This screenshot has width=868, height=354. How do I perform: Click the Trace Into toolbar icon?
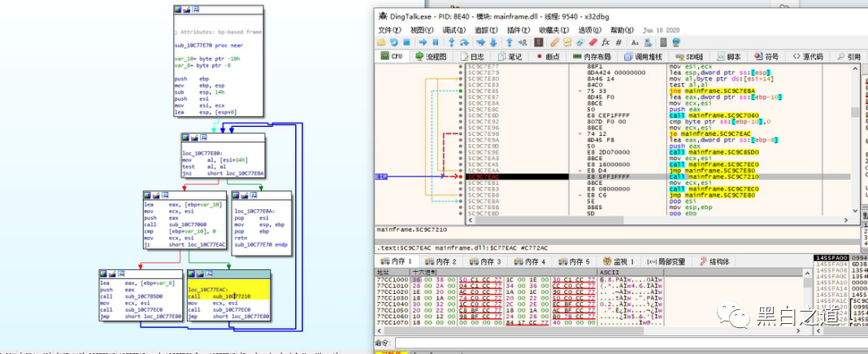(x=481, y=42)
